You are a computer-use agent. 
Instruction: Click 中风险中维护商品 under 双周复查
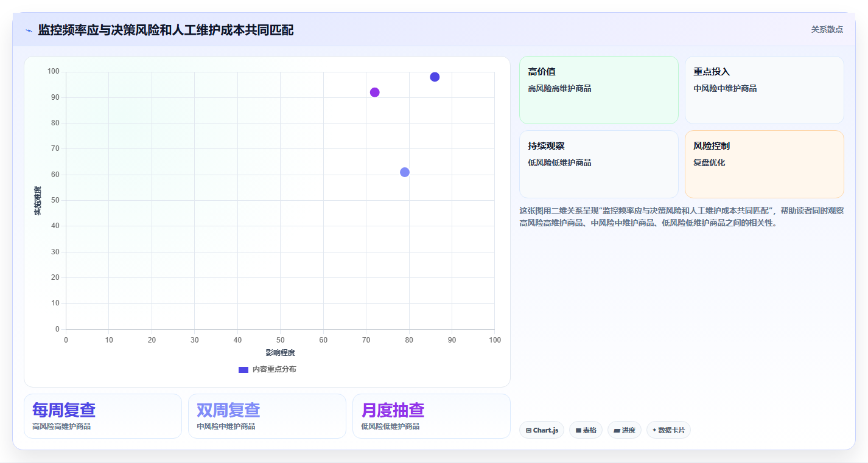point(226,426)
